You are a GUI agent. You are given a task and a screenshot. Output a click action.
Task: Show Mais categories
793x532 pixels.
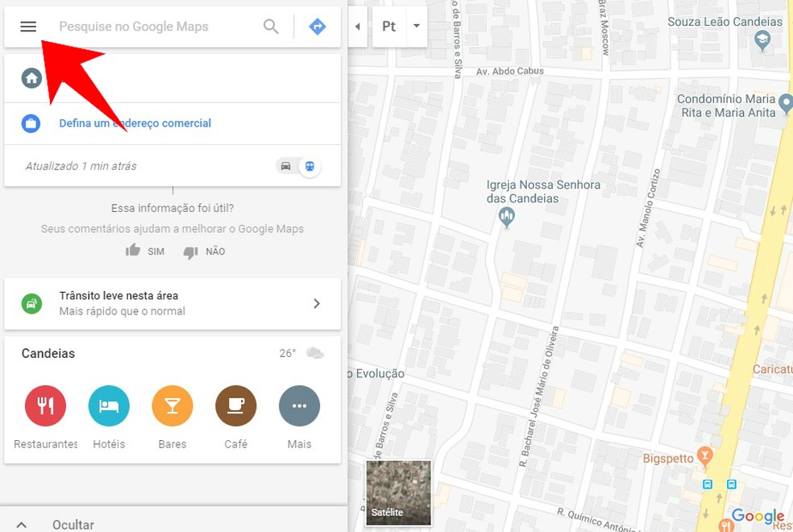click(x=300, y=406)
